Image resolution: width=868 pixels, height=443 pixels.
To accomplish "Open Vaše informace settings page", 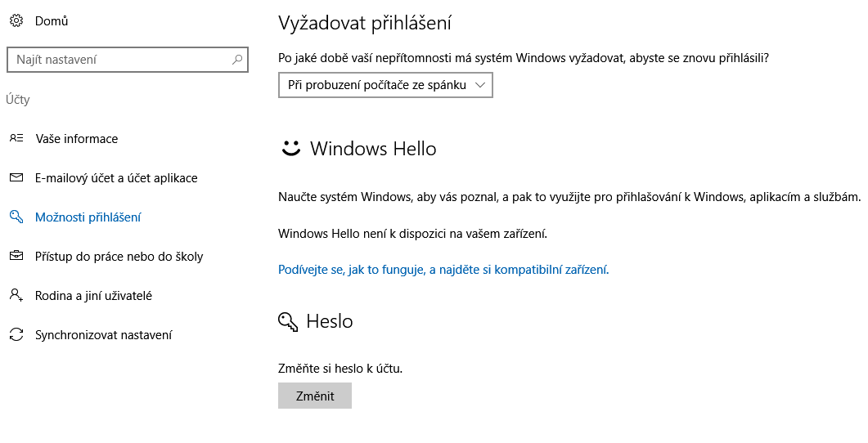I will 76,138.
